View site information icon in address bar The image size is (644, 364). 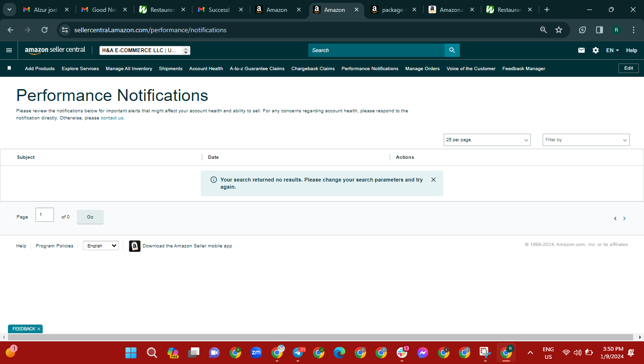click(x=65, y=30)
